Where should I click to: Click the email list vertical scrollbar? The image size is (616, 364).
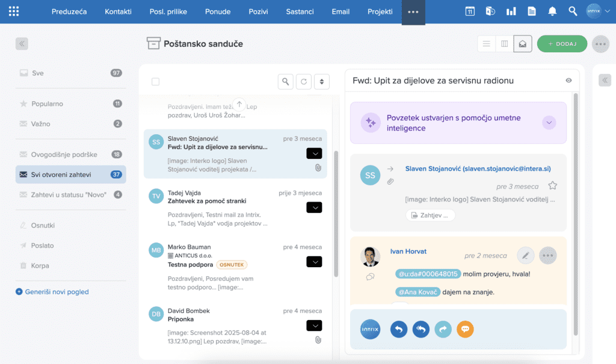coord(336,214)
